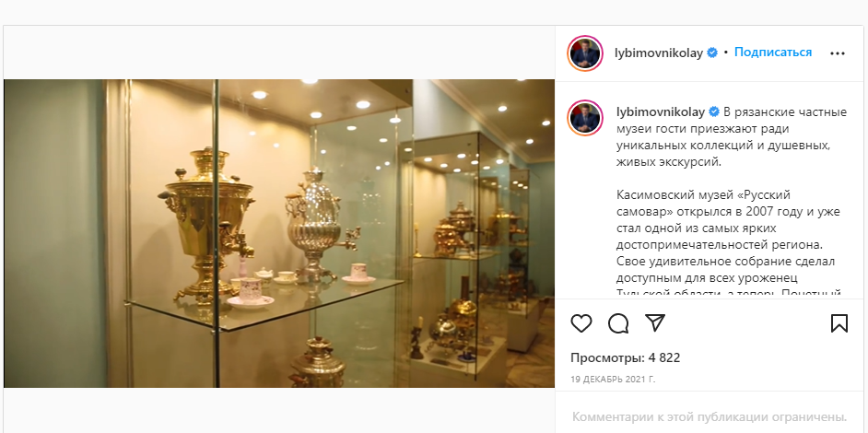Viewport: 868px width, 433px height.
Task: Play the samovar museum video
Action: click(279, 233)
